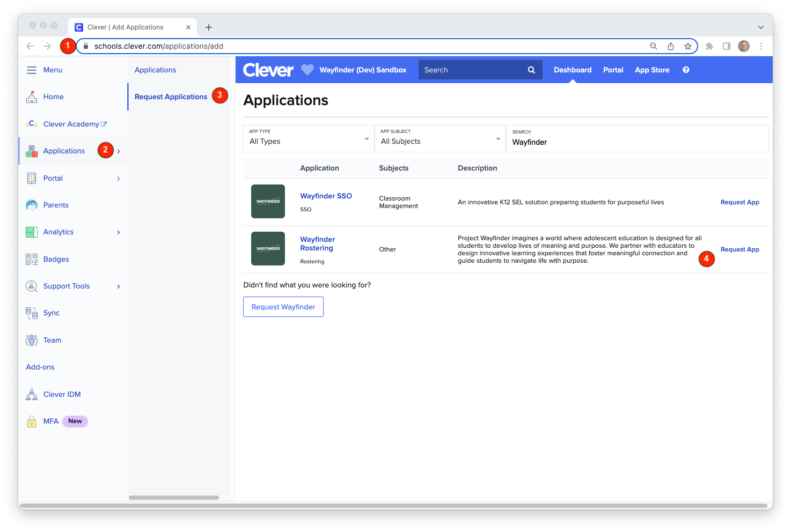Viewport: 791px width, 532px height.
Task: Open the Wayfinder SSO application link
Action: [x=326, y=196]
